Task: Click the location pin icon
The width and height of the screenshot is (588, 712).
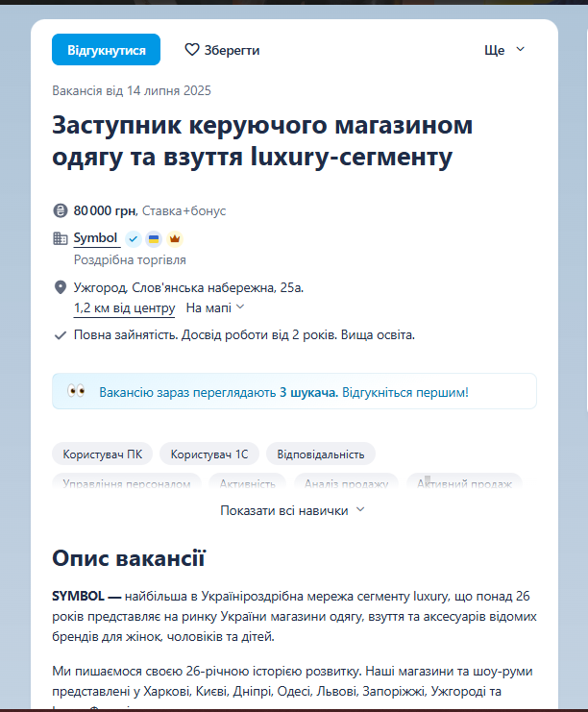Action: (x=61, y=287)
